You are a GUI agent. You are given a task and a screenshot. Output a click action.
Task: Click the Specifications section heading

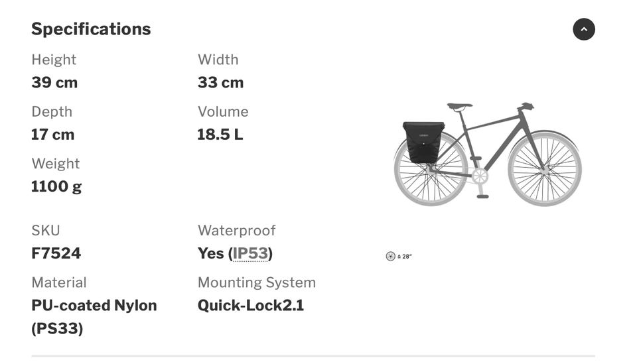coord(91,29)
